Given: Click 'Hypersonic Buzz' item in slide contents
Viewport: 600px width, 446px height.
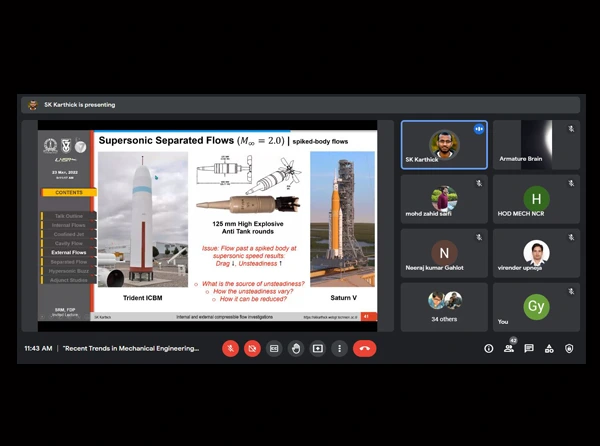Looking at the screenshot, I should 69,271.
